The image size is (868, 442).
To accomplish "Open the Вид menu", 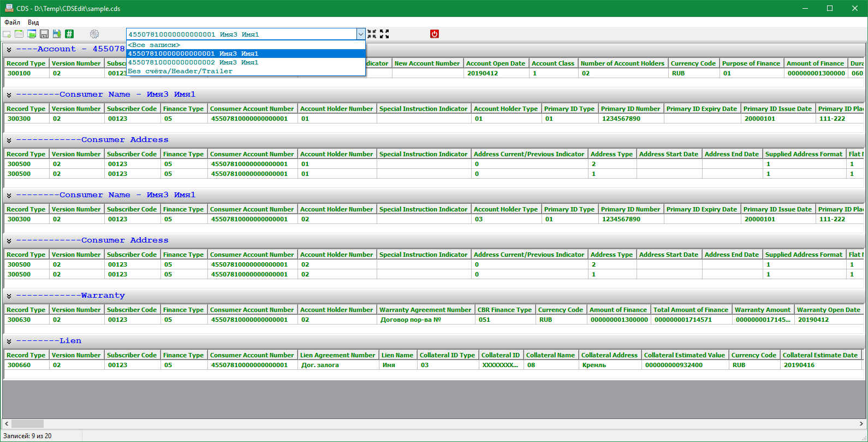I will pos(33,22).
